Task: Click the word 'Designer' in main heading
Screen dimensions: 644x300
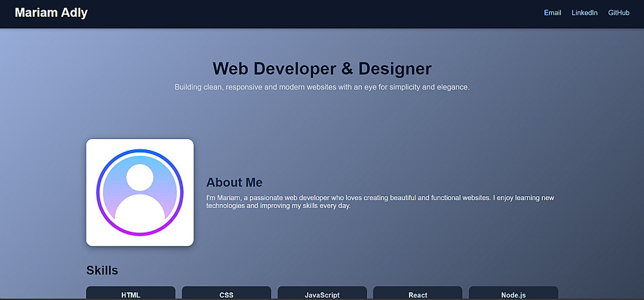Action: coord(395,68)
